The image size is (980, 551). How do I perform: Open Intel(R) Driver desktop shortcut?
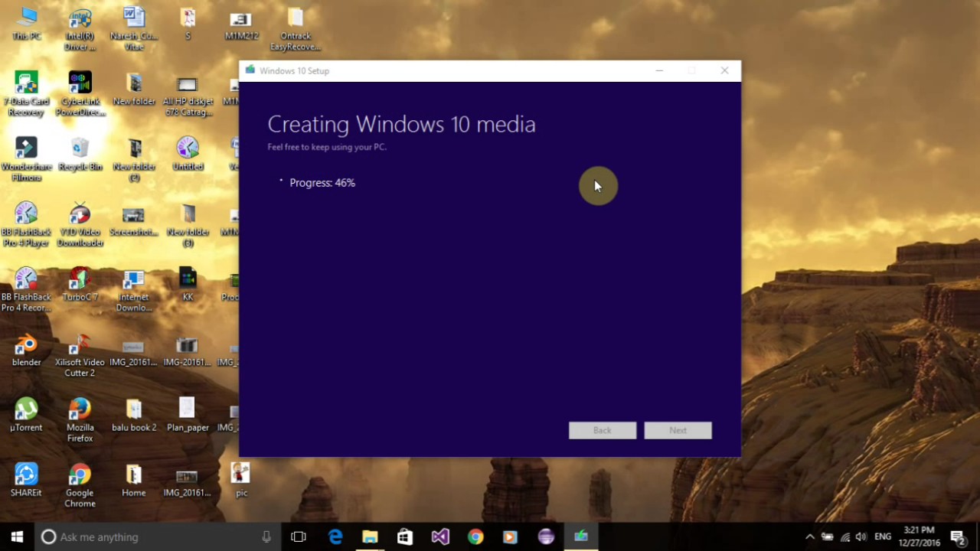click(80, 29)
